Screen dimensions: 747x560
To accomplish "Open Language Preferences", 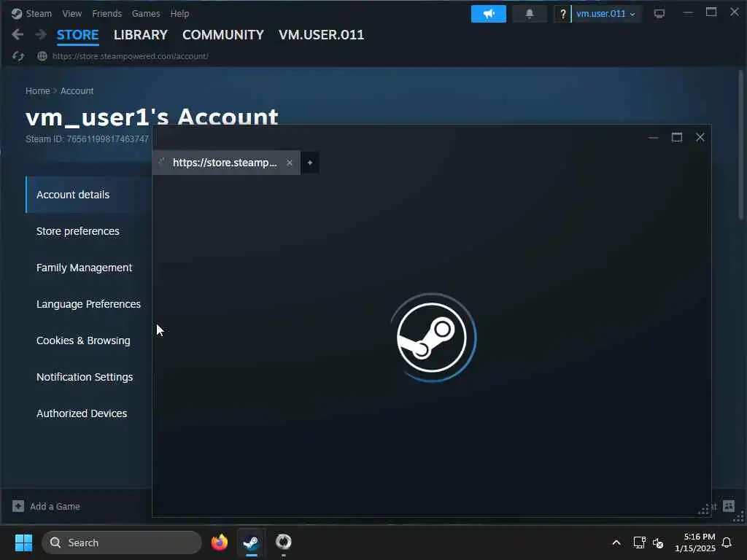I will click(88, 304).
